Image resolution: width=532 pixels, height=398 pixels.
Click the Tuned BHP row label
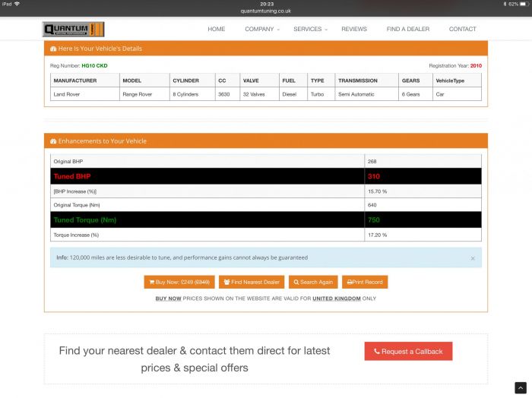[x=72, y=176]
